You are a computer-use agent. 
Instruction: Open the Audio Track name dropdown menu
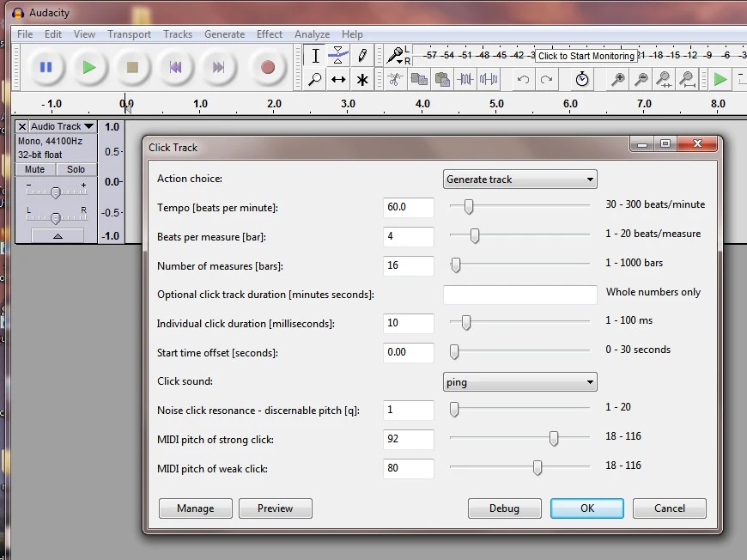[x=63, y=127]
